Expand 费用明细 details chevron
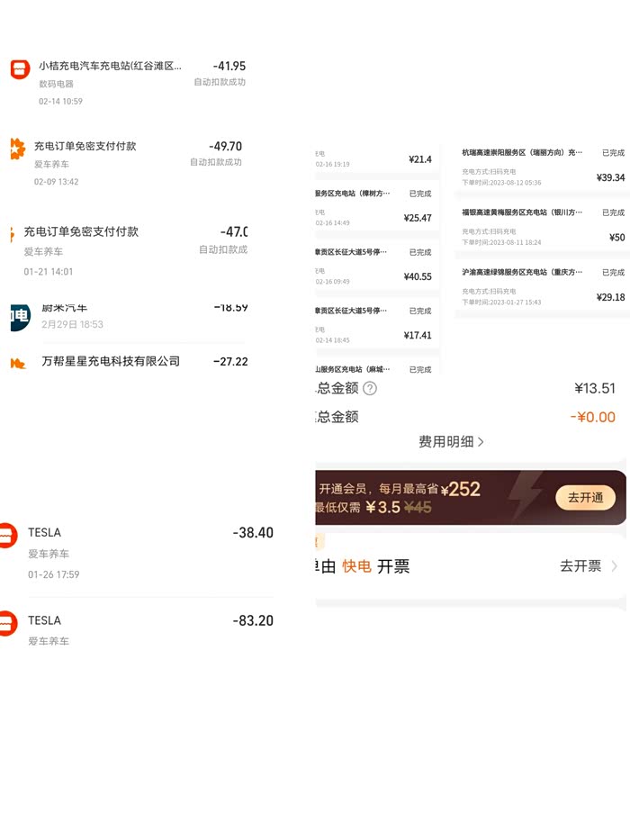The image size is (630, 840). pos(481,442)
